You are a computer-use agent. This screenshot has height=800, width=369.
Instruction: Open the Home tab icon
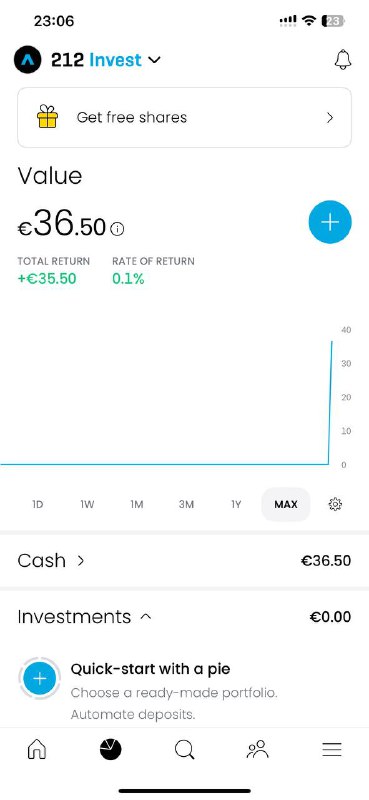36,749
